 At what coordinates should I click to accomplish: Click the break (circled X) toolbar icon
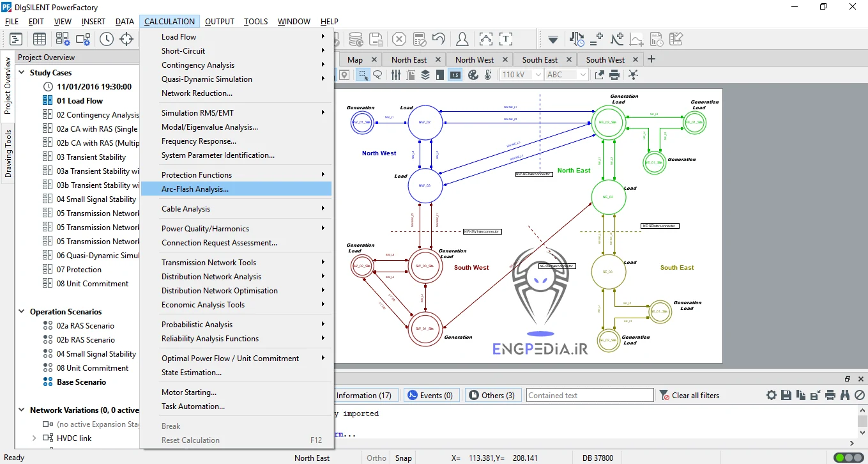[399, 39]
